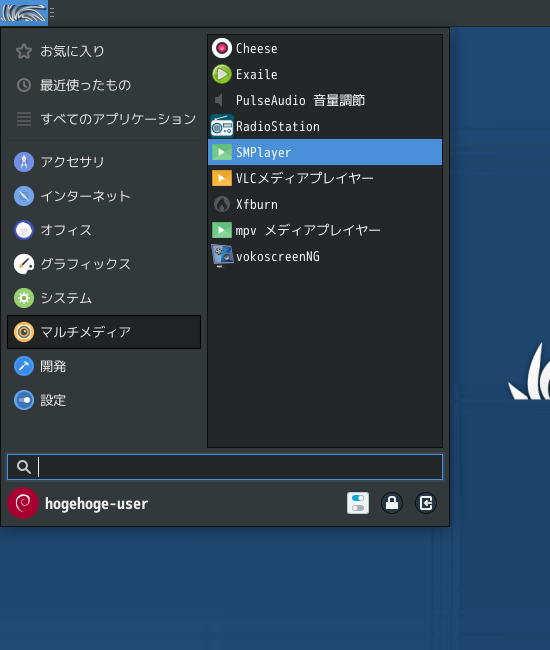The image size is (550, 650).
Task: Open PulseAudio 音量調節 entry
Action: [x=325, y=100]
